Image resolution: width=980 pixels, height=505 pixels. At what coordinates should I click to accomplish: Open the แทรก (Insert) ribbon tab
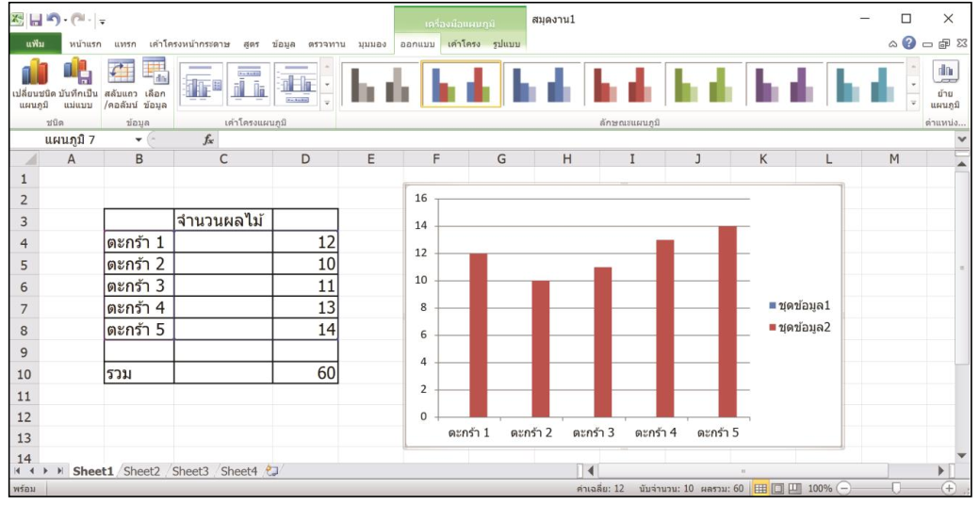(125, 44)
